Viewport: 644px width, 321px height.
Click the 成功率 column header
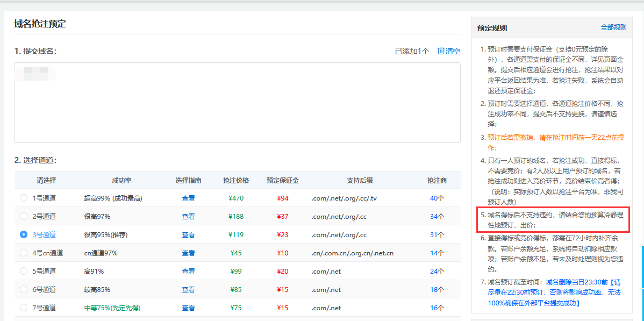click(x=121, y=180)
